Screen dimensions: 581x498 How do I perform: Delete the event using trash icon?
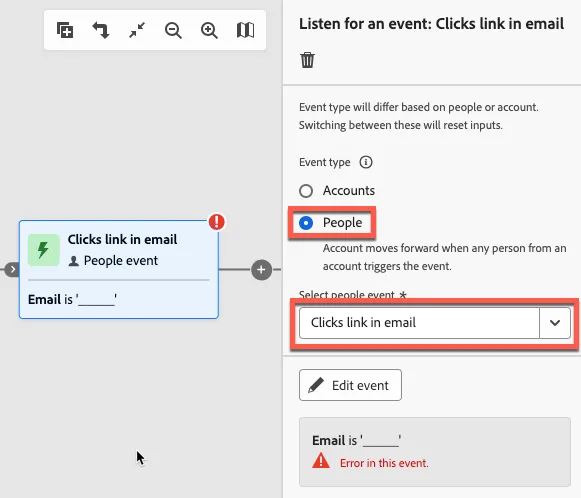click(x=307, y=60)
